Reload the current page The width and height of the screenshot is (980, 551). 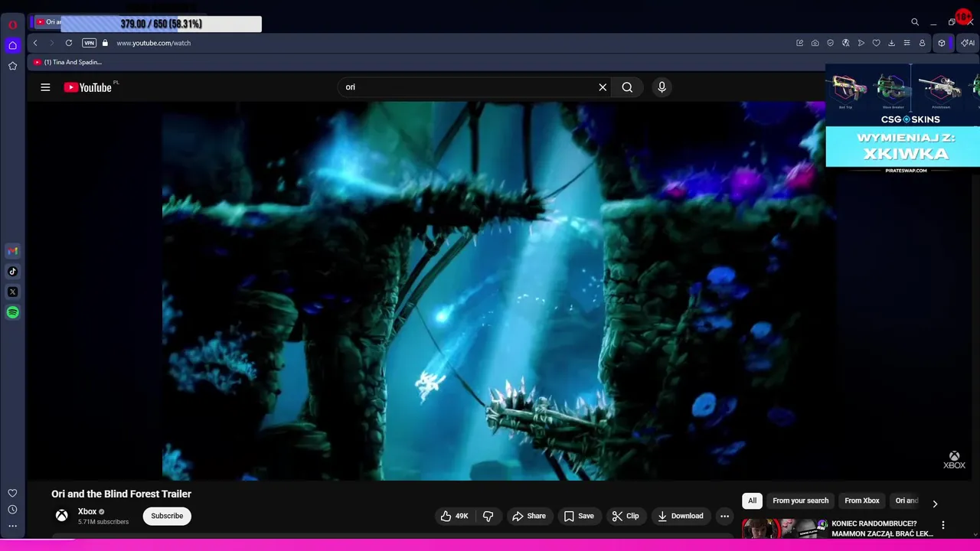tap(69, 43)
